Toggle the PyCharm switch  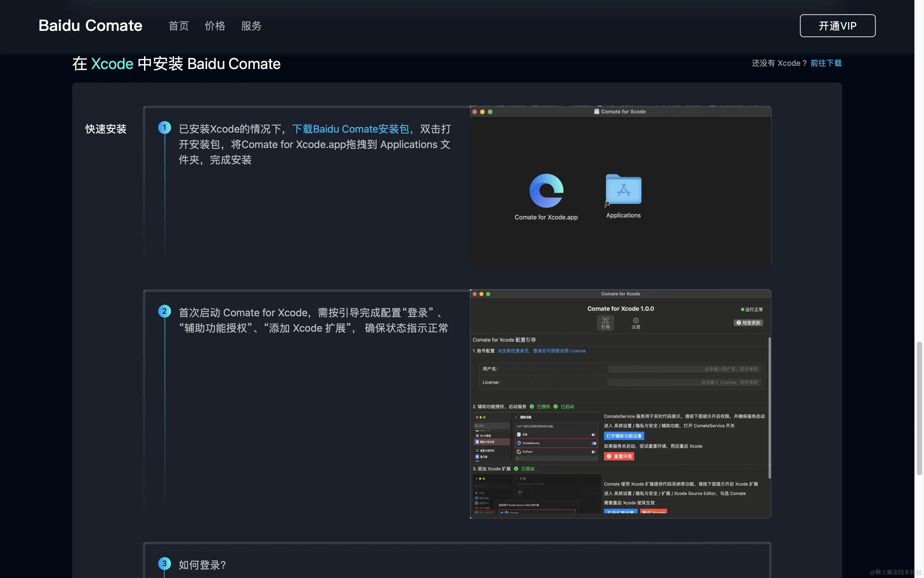coord(594,451)
